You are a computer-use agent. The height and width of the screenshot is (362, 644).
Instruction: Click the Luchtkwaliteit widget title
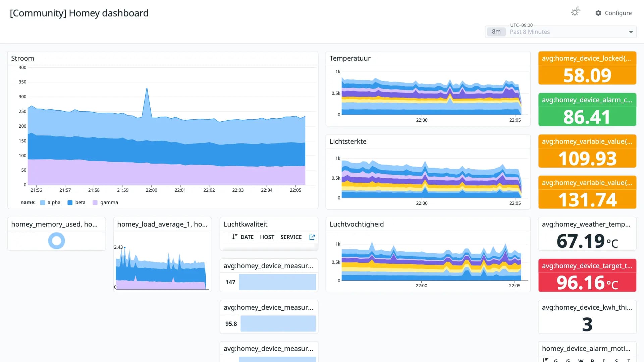[246, 224]
